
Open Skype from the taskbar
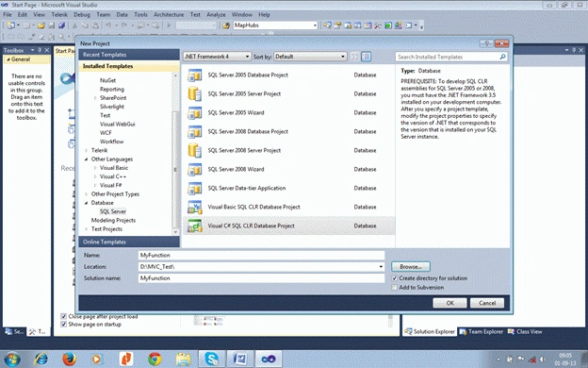click(x=211, y=360)
